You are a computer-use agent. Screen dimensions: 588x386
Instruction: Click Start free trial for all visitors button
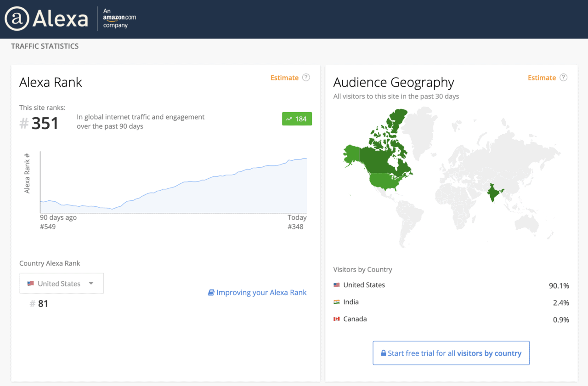[451, 353]
